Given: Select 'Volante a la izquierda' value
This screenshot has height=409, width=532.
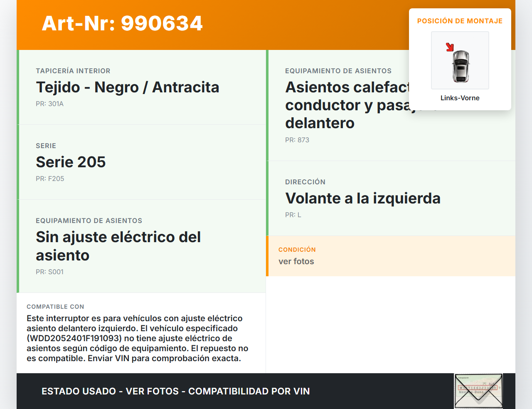Looking at the screenshot, I should tap(363, 198).
